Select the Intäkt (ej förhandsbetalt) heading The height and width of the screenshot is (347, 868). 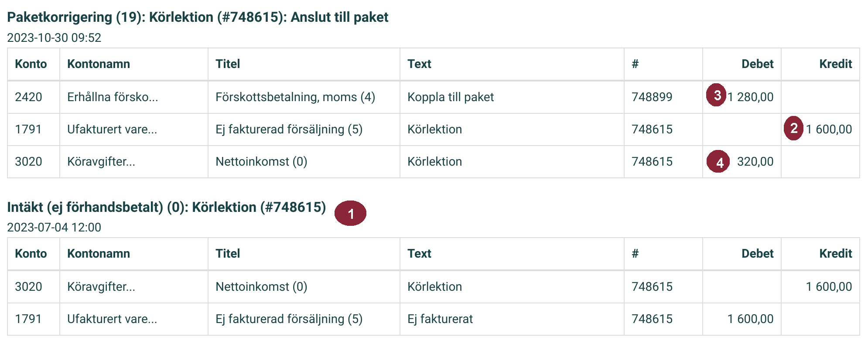click(x=167, y=207)
